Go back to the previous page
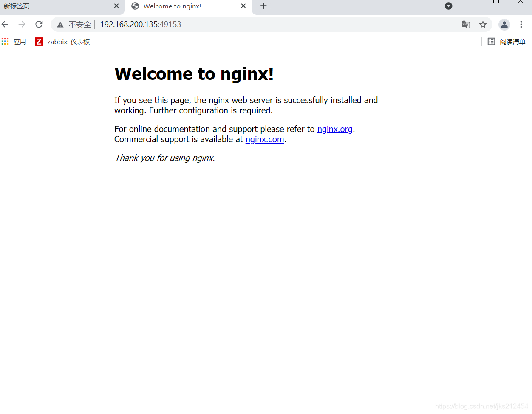This screenshot has height=414, width=532. [x=5, y=24]
